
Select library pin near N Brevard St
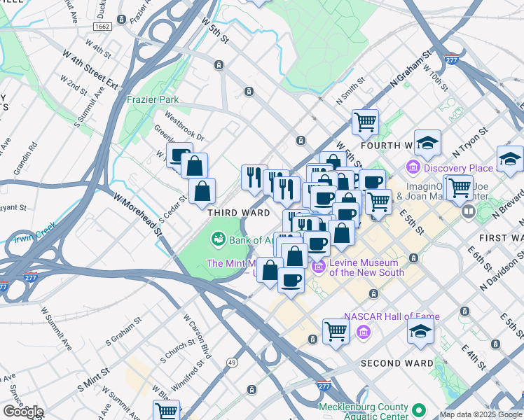(469, 211)
